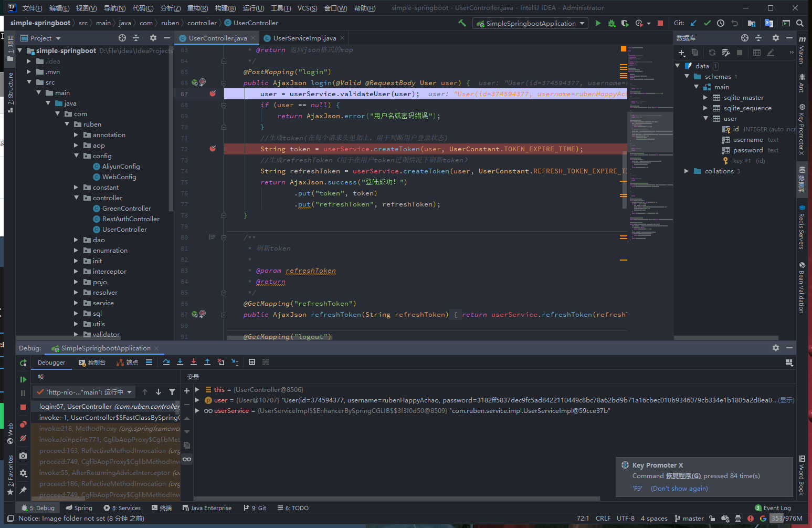This screenshot has height=528, width=812.
Task: Open the VCS menu
Action: coord(307,8)
